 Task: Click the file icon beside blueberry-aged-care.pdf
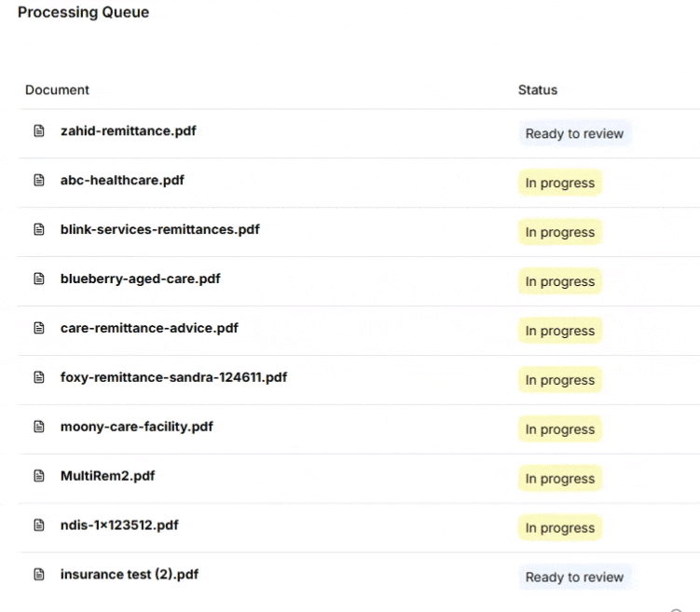pyautogui.click(x=39, y=279)
